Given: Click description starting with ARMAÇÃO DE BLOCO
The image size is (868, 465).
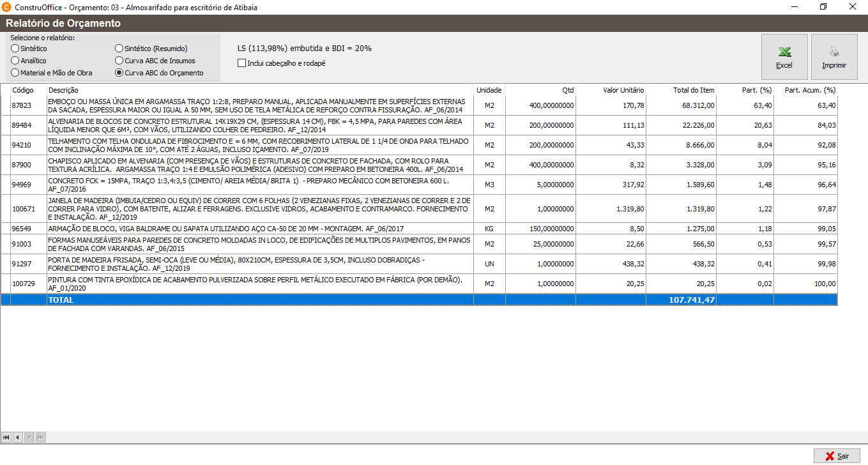Looking at the screenshot, I should (x=259, y=229).
